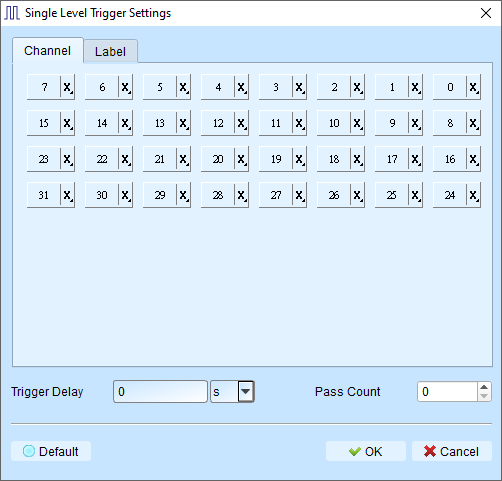Click the channel 31 number button
This screenshot has height=481, width=502.
pos(44,195)
